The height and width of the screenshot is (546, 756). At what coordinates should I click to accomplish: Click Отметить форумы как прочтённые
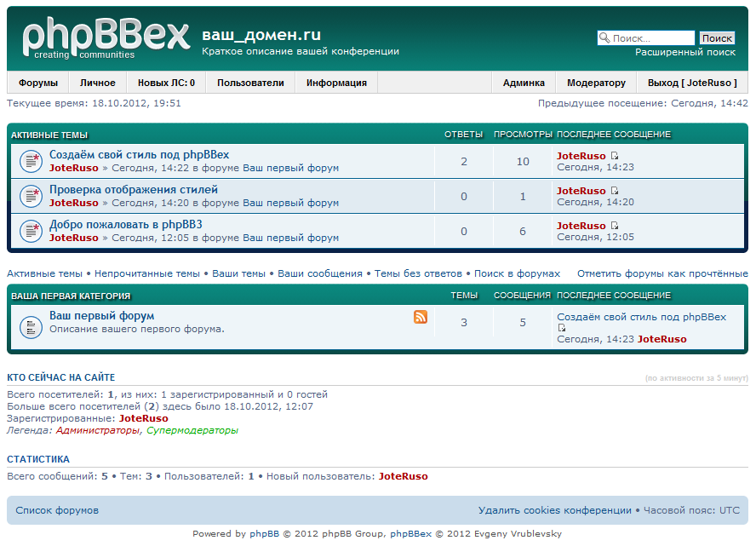662,273
